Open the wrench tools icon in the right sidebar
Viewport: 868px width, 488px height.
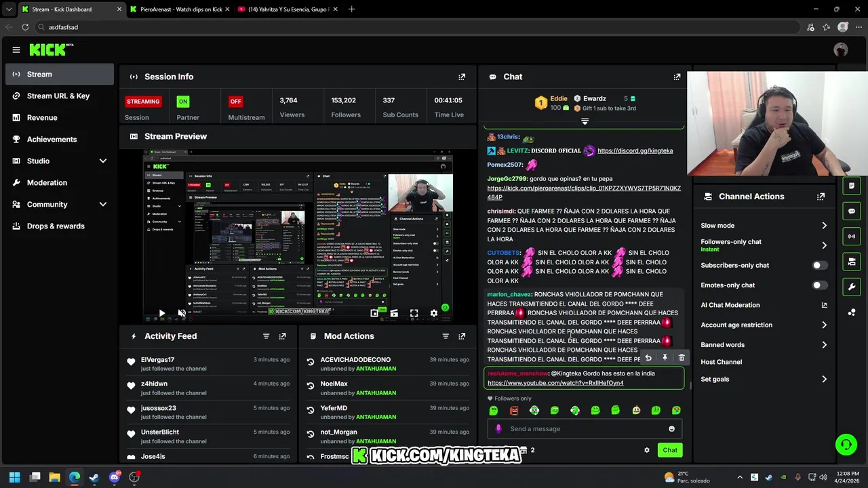[x=852, y=287]
